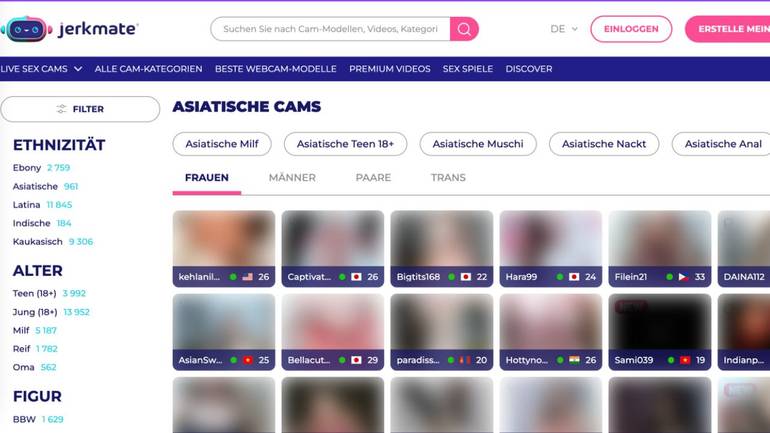The image size is (770, 433).
Task: Open the Filter panel button
Action: point(80,109)
